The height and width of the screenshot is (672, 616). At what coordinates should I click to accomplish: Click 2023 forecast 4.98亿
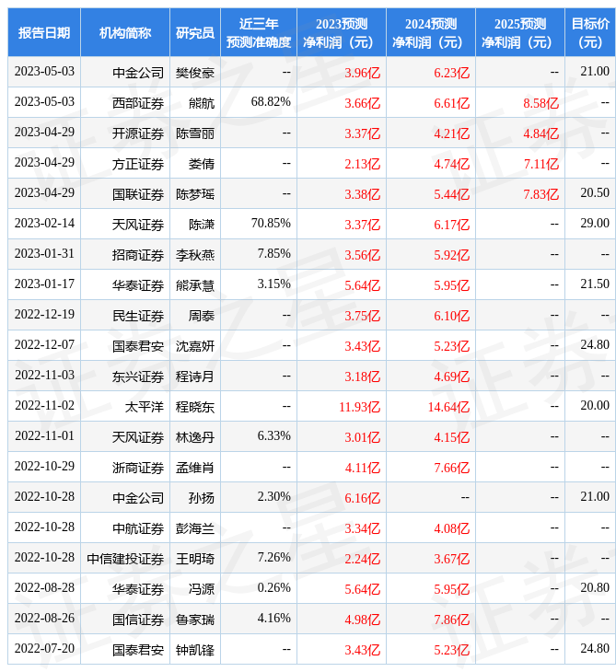(363, 620)
